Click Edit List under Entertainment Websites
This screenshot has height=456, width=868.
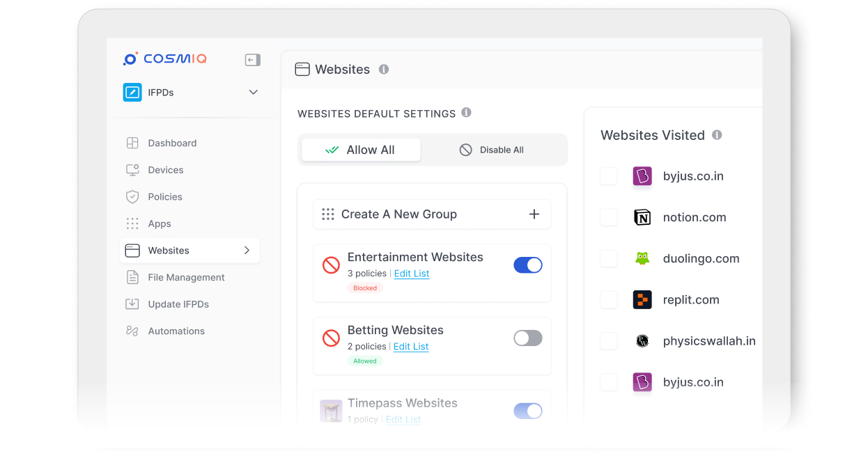pos(411,274)
